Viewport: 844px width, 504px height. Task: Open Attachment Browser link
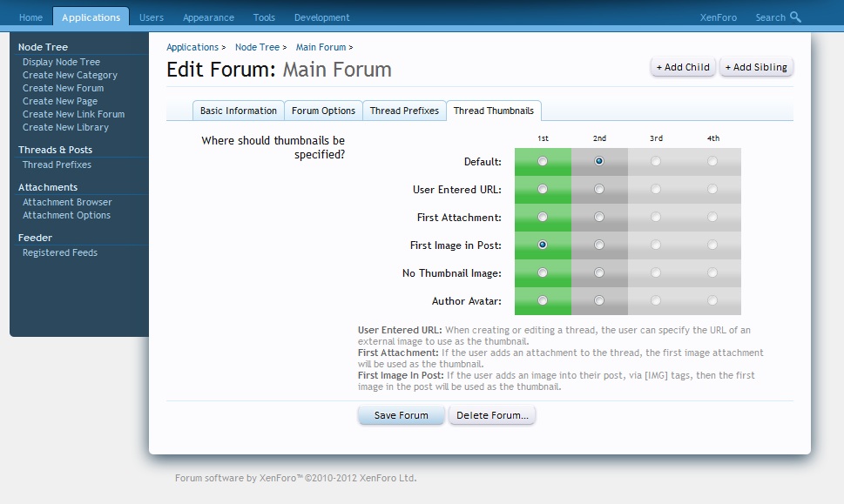tap(67, 202)
